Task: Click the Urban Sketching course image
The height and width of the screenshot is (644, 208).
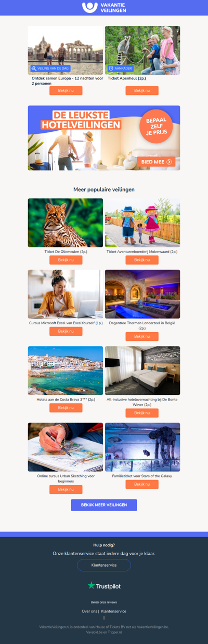Action: pyautogui.click(x=66, y=447)
